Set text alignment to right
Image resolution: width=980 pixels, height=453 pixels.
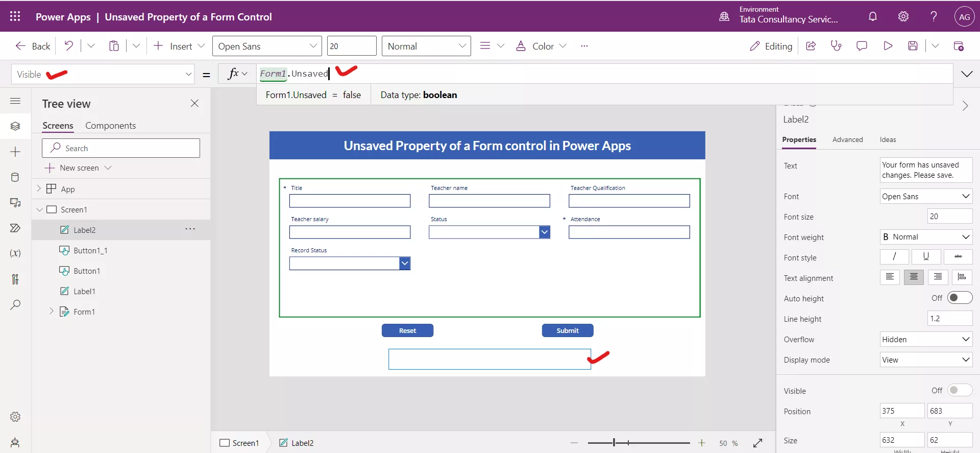pyautogui.click(x=938, y=277)
